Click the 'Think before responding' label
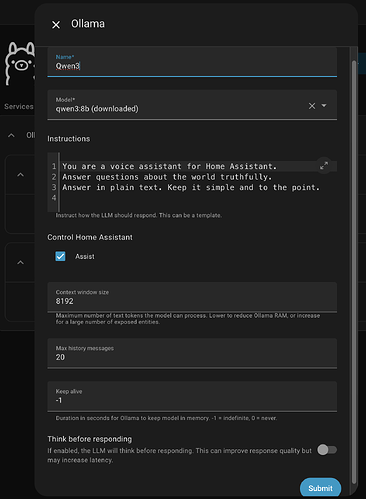The height and width of the screenshot is (499, 366). click(x=90, y=439)
